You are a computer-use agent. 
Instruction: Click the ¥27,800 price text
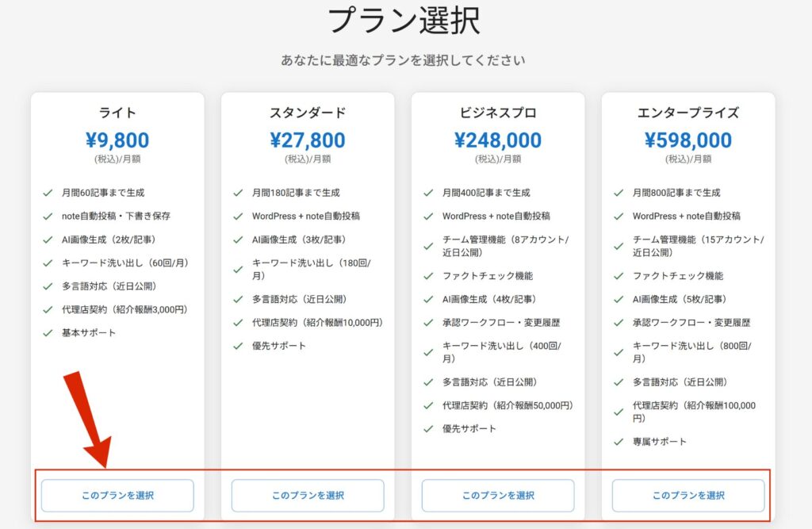click(x=308, y=140)
